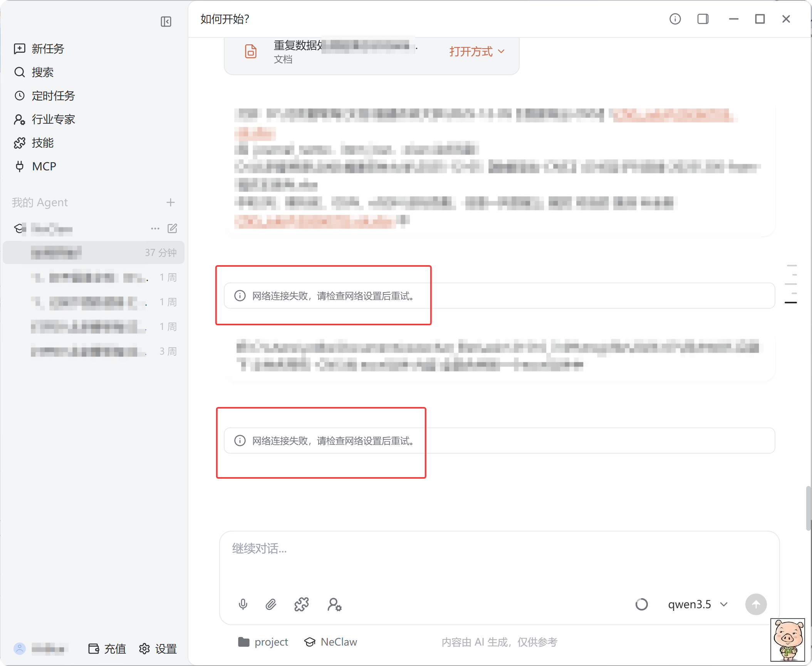Expand the 打开方式 dropdown

click(x=477, y=51)
